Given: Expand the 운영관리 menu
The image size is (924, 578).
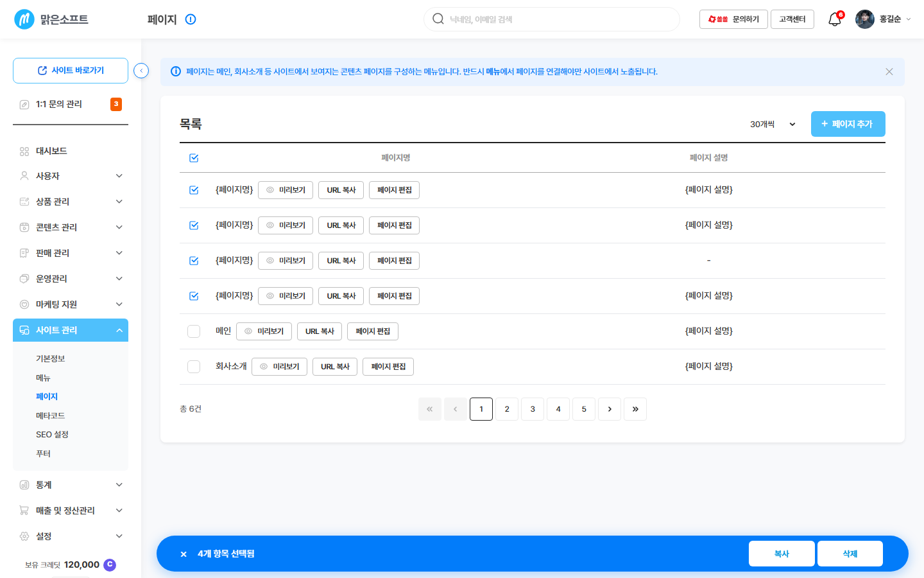Looking at the screenshot, I should (x=119, y=278).
